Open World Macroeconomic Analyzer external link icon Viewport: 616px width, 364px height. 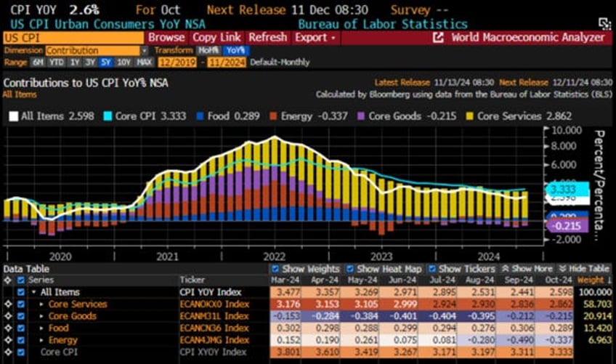click(x=438, y=38)
